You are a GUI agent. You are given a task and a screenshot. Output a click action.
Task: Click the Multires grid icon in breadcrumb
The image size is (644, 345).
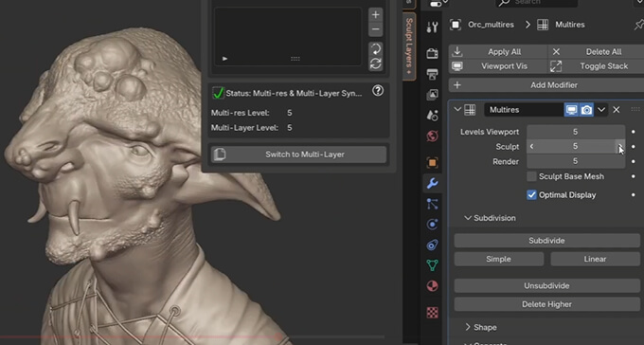543,25
